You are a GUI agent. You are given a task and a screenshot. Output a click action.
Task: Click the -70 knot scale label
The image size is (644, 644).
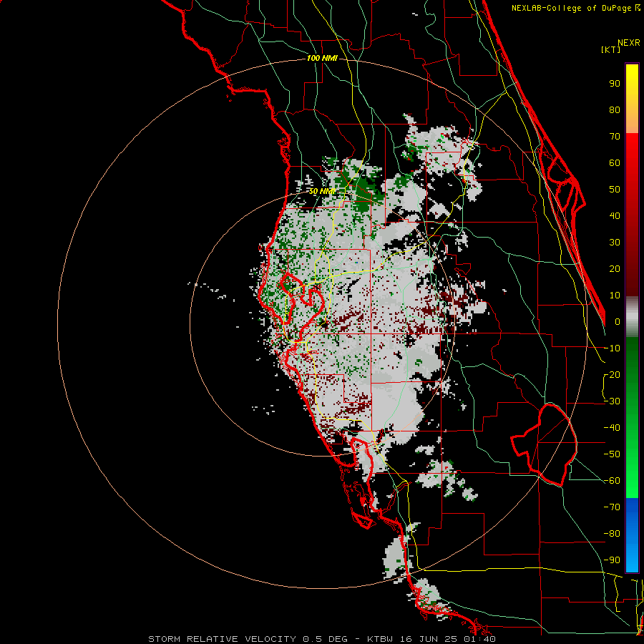[x=612, y=507]
